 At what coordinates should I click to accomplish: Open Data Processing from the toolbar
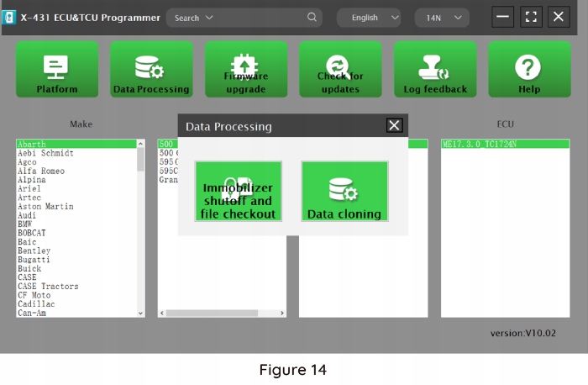point(151,70)
